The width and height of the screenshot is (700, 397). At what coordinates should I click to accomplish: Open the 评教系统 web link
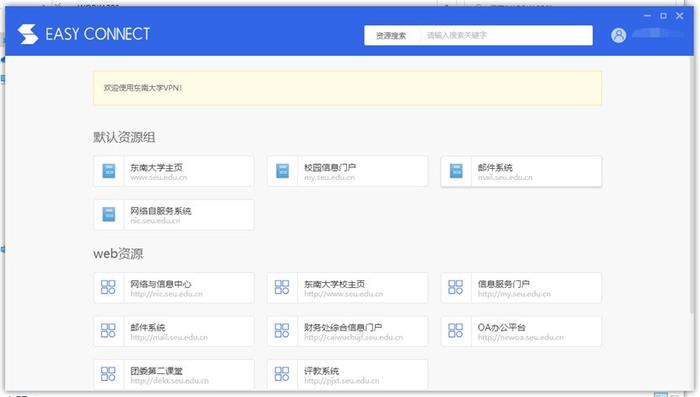(321, 371)
